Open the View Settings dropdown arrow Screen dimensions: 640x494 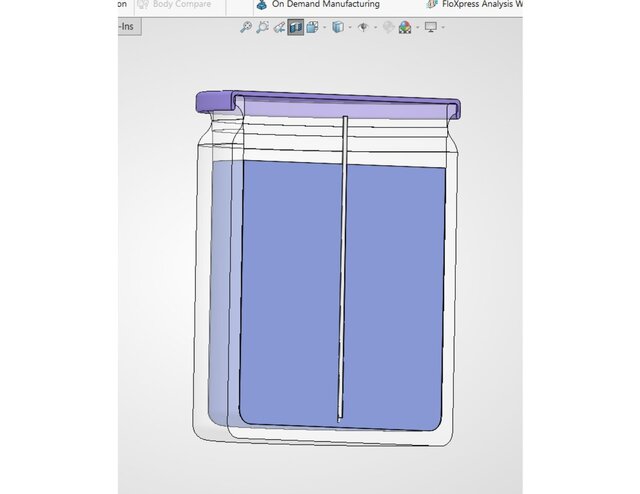[443, 27]
